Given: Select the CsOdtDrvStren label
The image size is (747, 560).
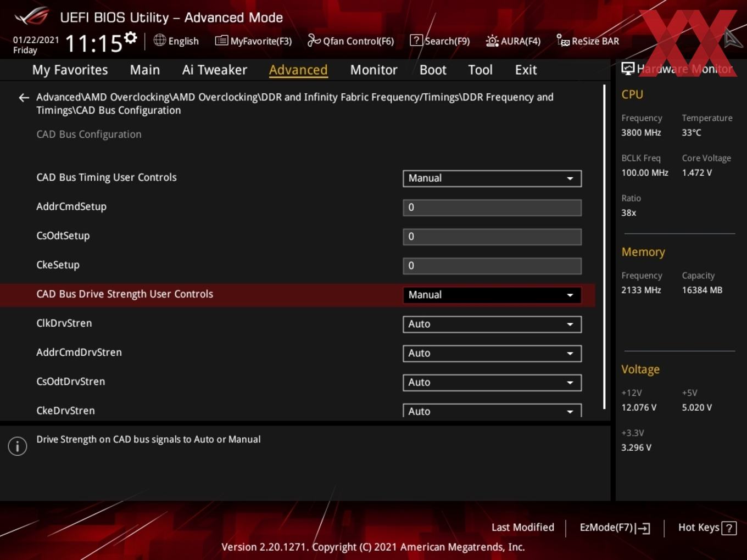Looking at the screenshot, I should [x=70, y=381].
